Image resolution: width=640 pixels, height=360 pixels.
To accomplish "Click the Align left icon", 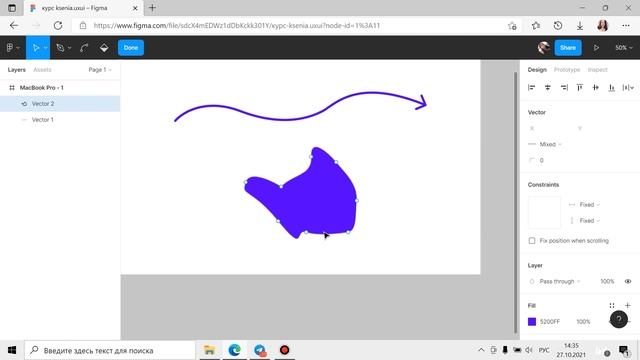I will click(x=531, y=87).
